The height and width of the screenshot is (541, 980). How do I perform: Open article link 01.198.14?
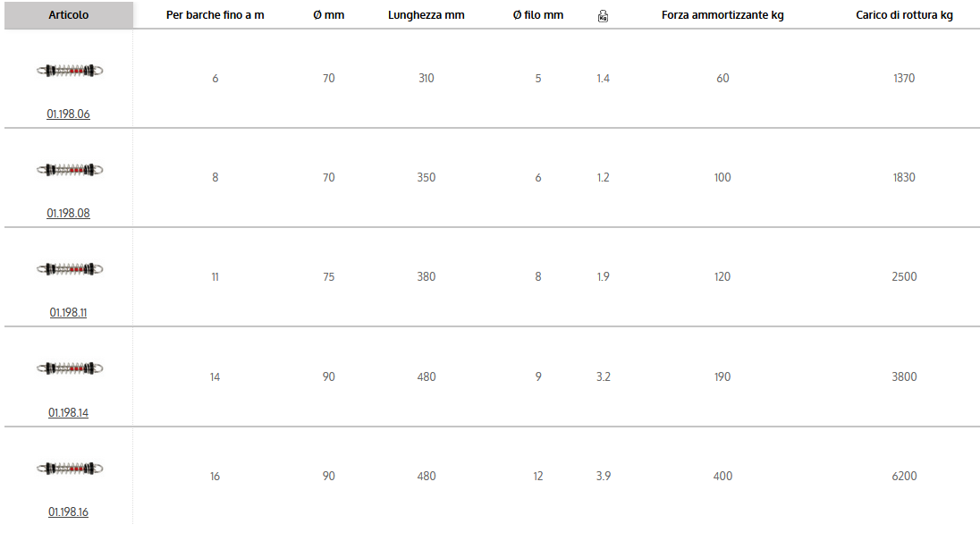[69, 413]
